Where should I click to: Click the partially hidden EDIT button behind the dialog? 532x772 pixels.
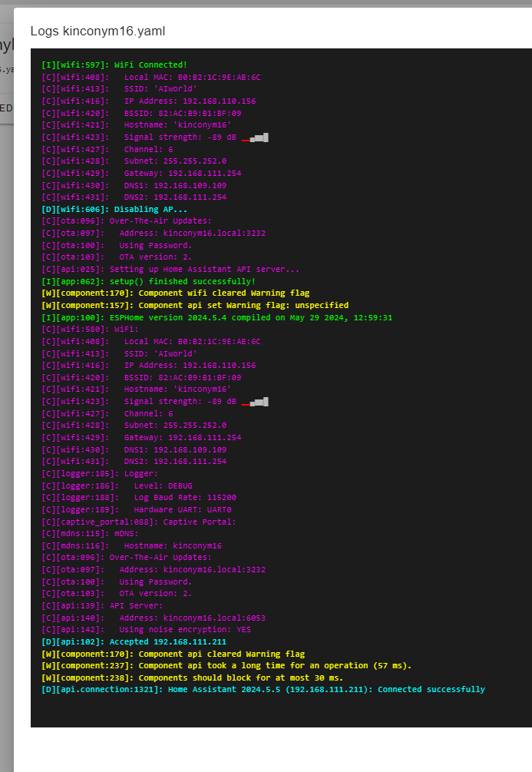pyautogui.click(x=6, y=108)
